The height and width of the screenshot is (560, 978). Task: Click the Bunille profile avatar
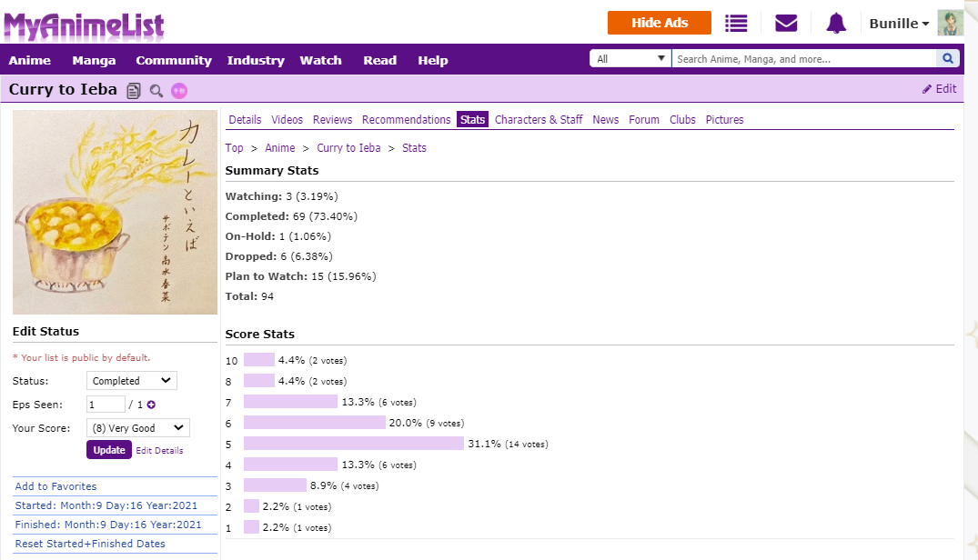point(950,24)
